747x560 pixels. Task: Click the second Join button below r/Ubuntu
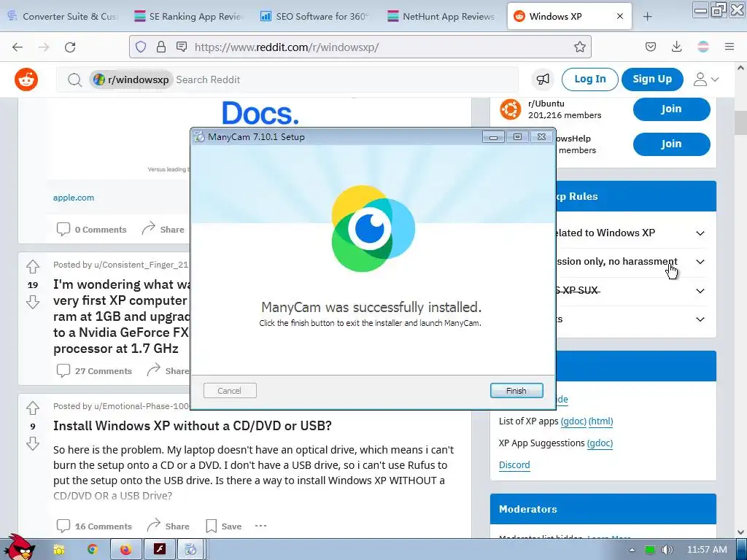point(671,144)
